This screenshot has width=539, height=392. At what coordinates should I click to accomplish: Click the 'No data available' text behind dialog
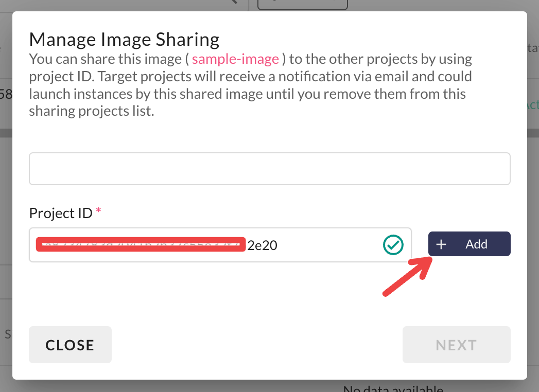(393, 388)
